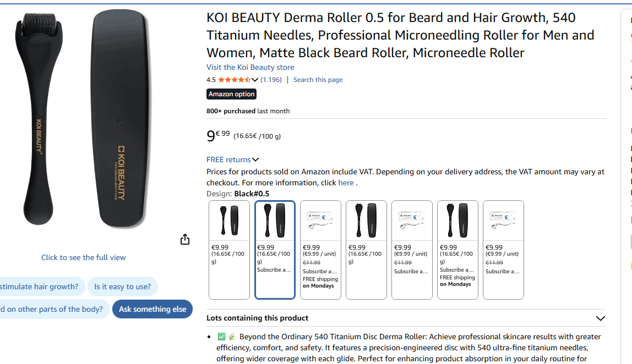Image resolution: width=632 pixels, height=364 pixels.
Task: Click the Search this page link
Action: click(318, 80)
